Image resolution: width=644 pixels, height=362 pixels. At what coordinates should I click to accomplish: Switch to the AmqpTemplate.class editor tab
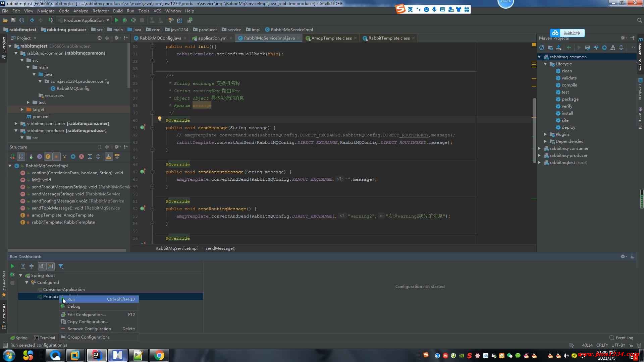pos(331,38)
